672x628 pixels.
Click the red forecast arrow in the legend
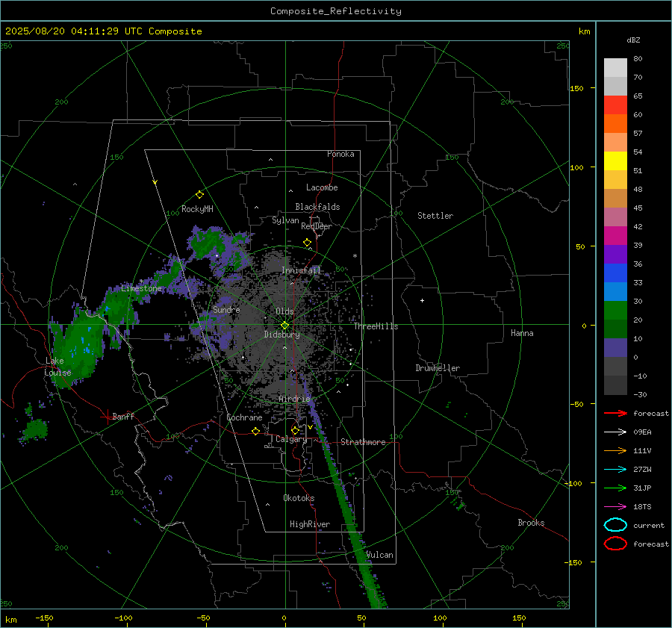[x=615, y=413]
